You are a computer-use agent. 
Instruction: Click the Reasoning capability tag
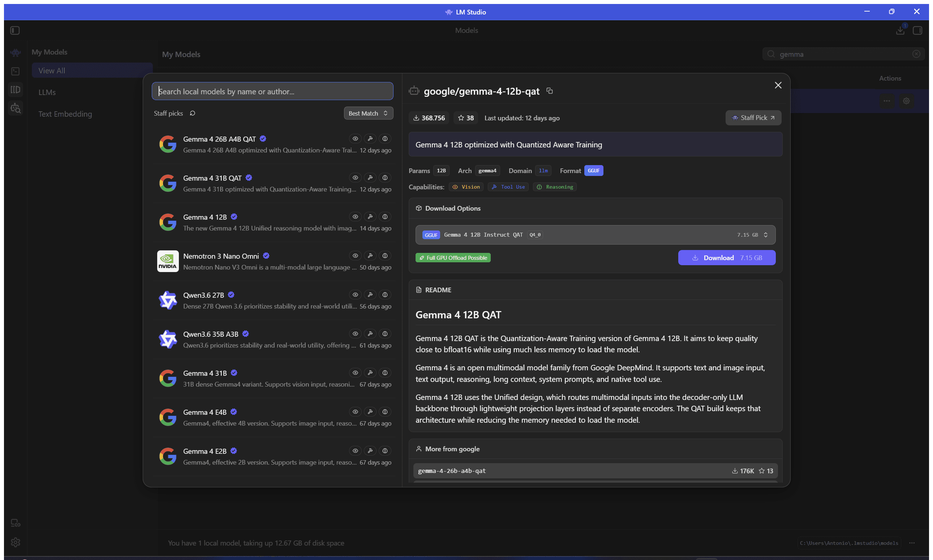(x=554, y=187)
